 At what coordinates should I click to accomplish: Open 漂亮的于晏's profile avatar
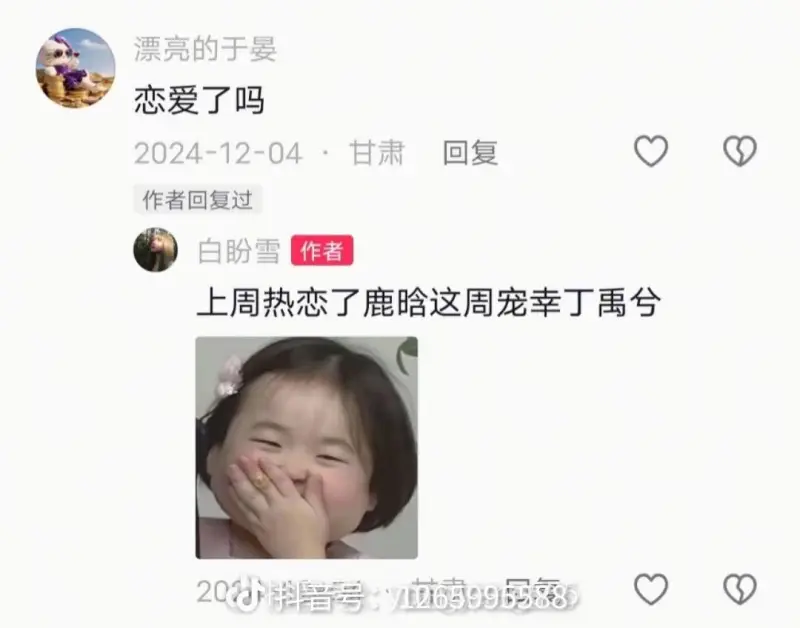coord(76,68)
